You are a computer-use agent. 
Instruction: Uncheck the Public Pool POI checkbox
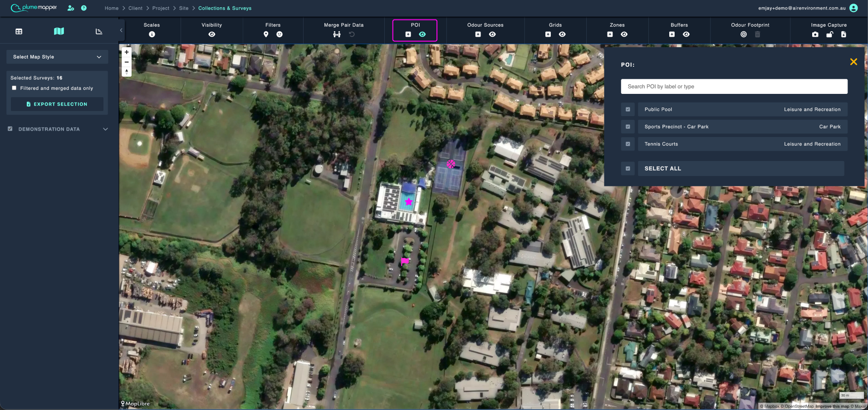click(x=628, y=109)
